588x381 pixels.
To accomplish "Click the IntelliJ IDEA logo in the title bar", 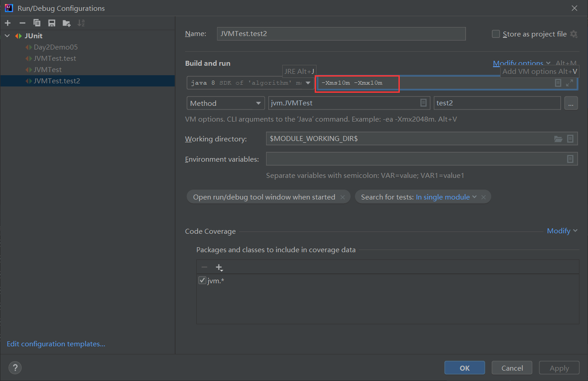I will point(9,8).
